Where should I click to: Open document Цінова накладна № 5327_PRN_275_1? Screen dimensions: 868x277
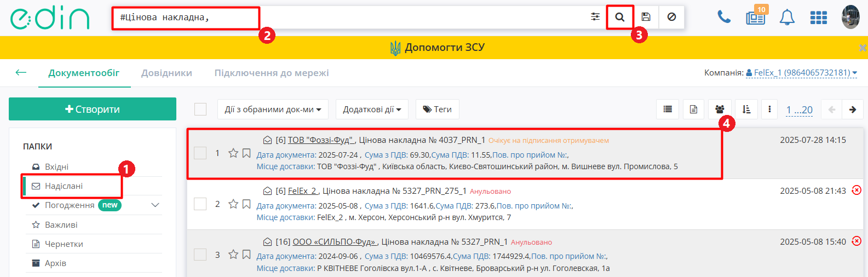394,191
